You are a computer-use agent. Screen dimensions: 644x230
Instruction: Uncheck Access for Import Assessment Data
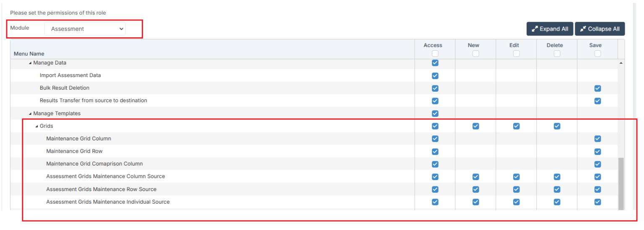pyautogui.click(x=435, y=76)
